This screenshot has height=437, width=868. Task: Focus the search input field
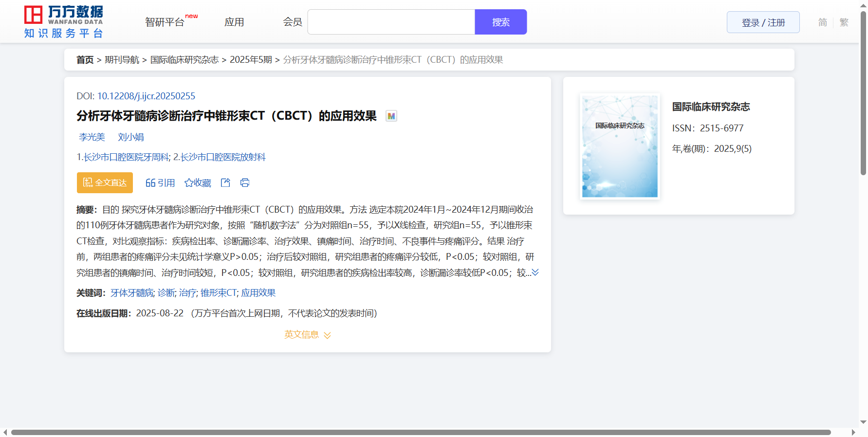tap(391, 22)
